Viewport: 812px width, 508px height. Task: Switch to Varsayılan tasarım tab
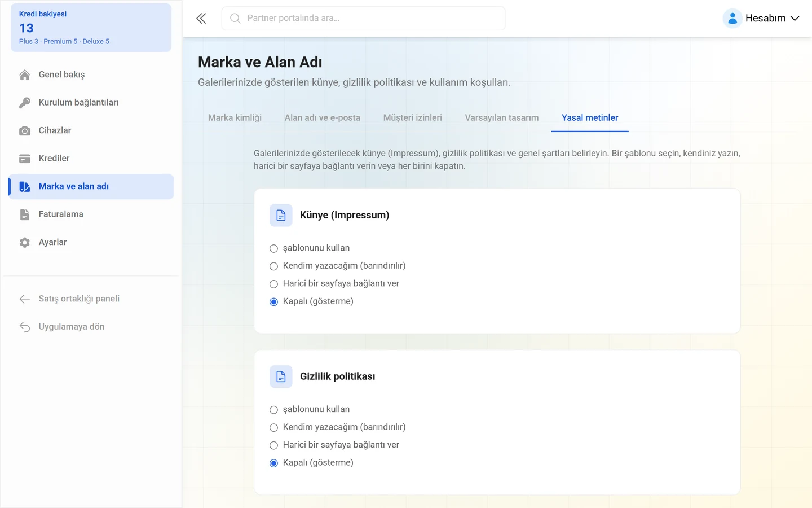[502, 117]
